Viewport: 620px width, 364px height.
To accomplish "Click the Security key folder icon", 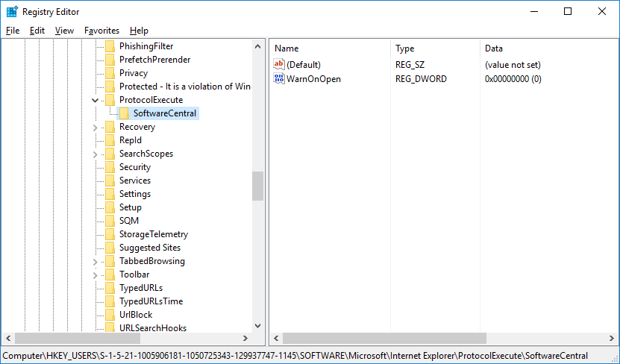I will tap(110, 167).
